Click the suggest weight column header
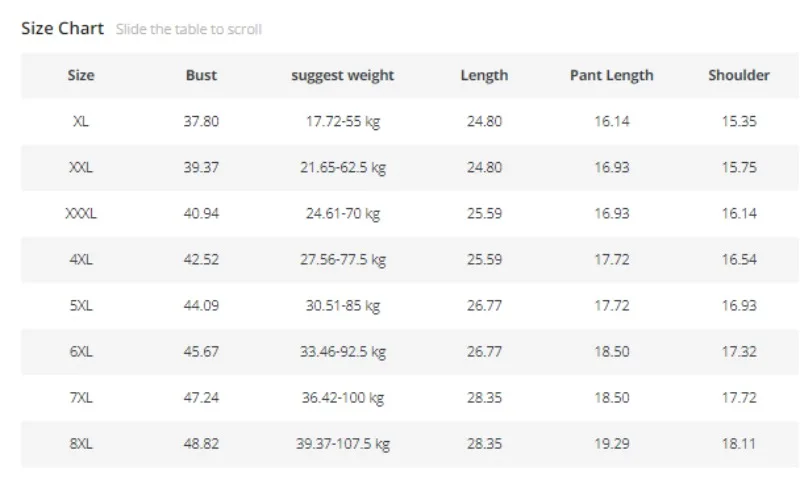Screen dimensions: 800x479 [343, 75]
